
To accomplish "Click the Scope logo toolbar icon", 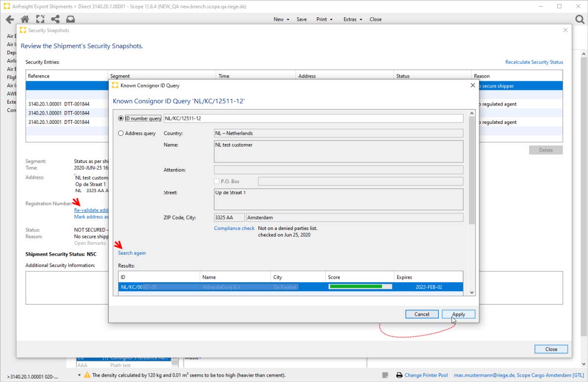I will tap(40, 19).
